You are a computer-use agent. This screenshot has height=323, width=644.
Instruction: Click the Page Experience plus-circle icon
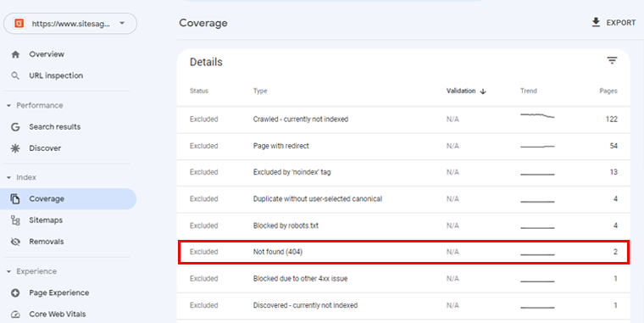pyautogui.click(x=15, y=293)
